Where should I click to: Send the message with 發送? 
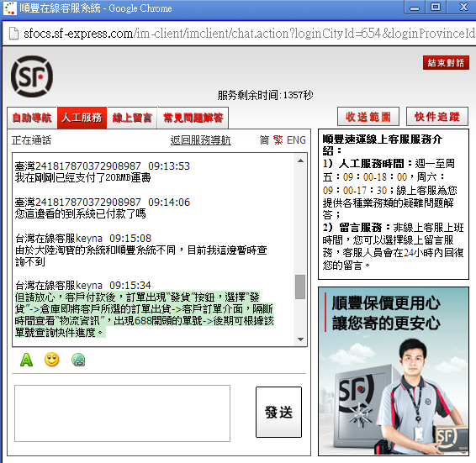pos(278,412)
